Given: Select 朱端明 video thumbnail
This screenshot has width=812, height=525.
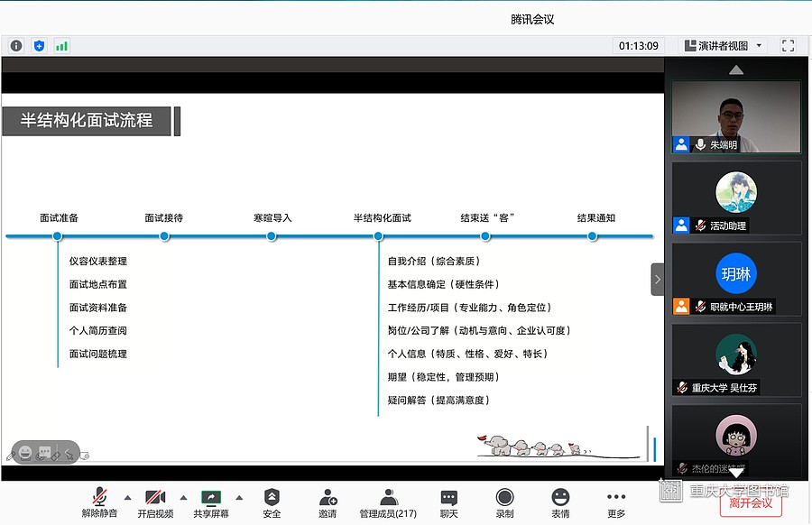Looking at the screenshot, I should tap(736, 116).
